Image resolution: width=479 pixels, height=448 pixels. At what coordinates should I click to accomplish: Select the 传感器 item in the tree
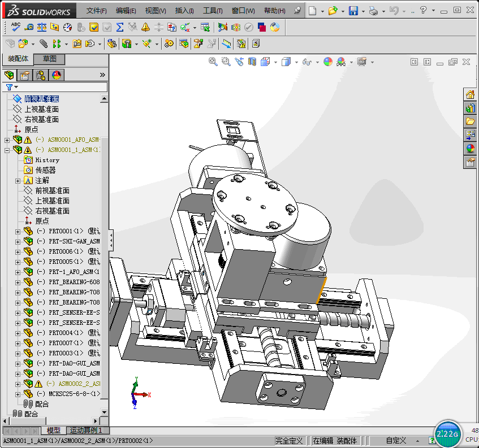click(x=45, y=170)
